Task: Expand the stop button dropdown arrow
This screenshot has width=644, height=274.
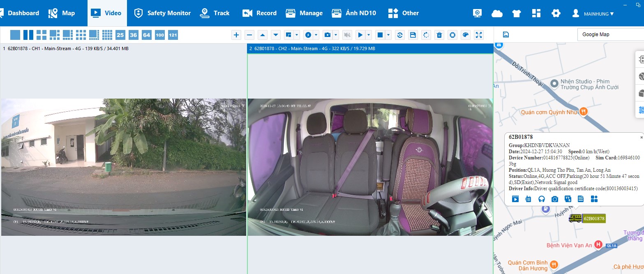Action: pyautogui.click(x=388, y=35)
